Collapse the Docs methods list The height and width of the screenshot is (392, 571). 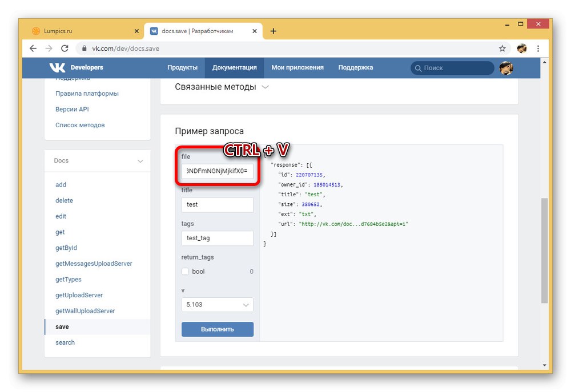tap(140, 161)
